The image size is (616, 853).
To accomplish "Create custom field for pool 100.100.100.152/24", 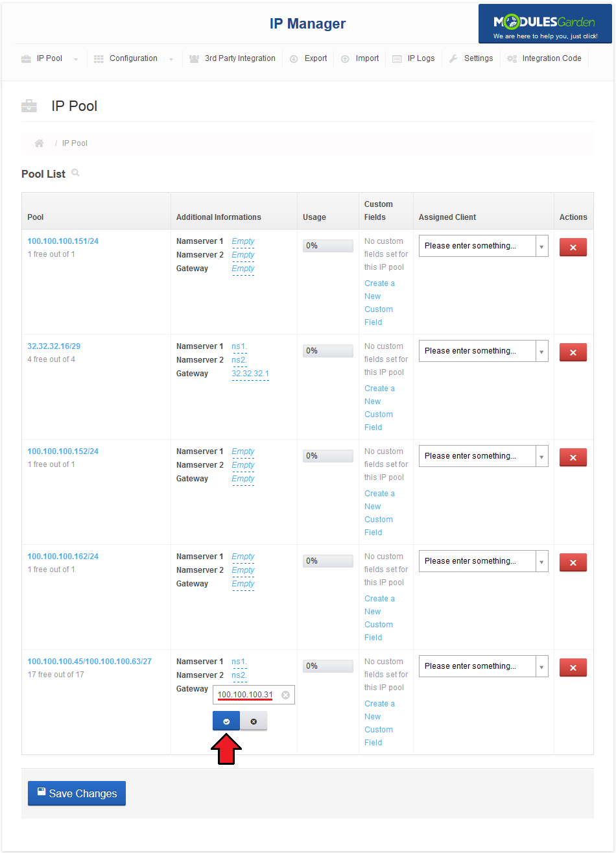I will [379, 513].
